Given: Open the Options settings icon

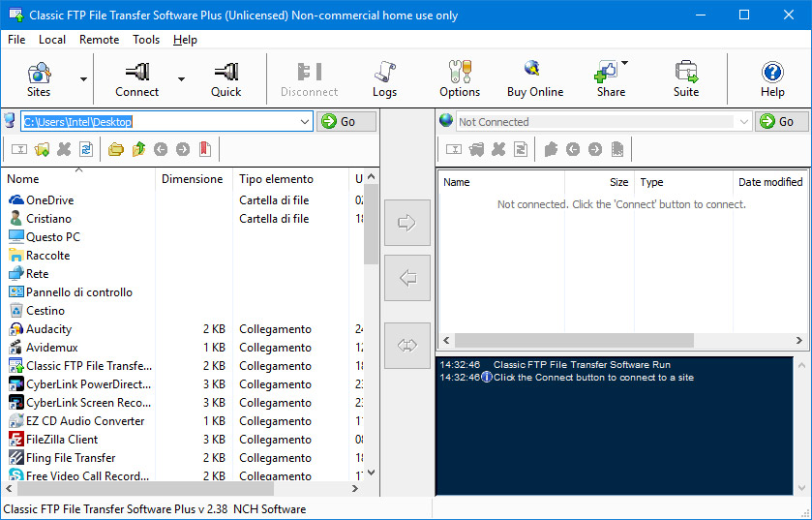Looking at the screenshot, I should 459,77.
